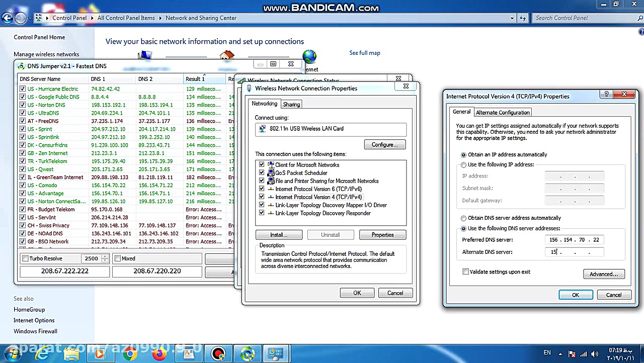Open Alternate Configuration tab
This screenshot has width=644, height=363.
click(503, 113)
